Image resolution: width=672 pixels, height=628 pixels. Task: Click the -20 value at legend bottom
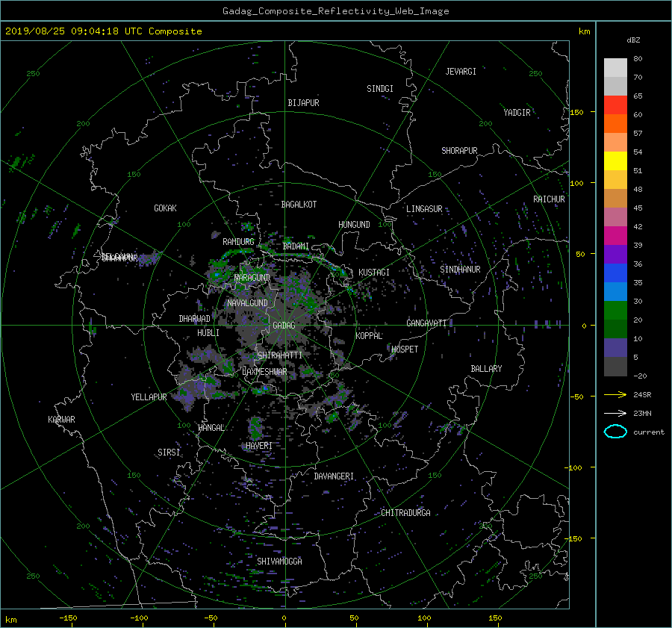(x=640, y=376)
